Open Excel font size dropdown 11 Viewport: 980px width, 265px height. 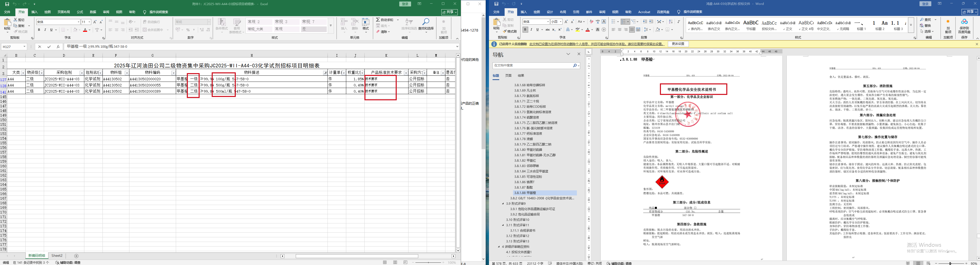tap(89, 22)
